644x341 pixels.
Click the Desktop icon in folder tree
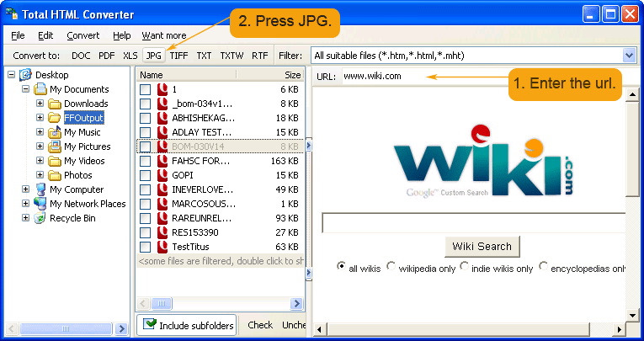(x=26, y=75)
